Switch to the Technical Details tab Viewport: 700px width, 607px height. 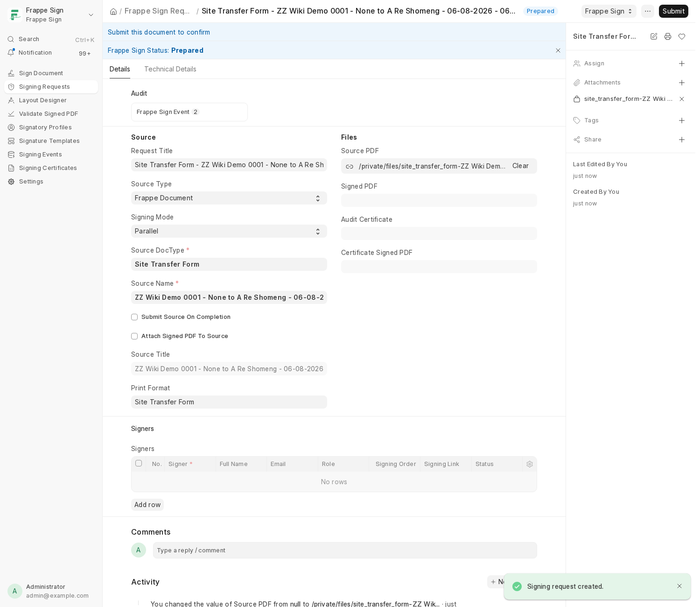click(170, 69)
